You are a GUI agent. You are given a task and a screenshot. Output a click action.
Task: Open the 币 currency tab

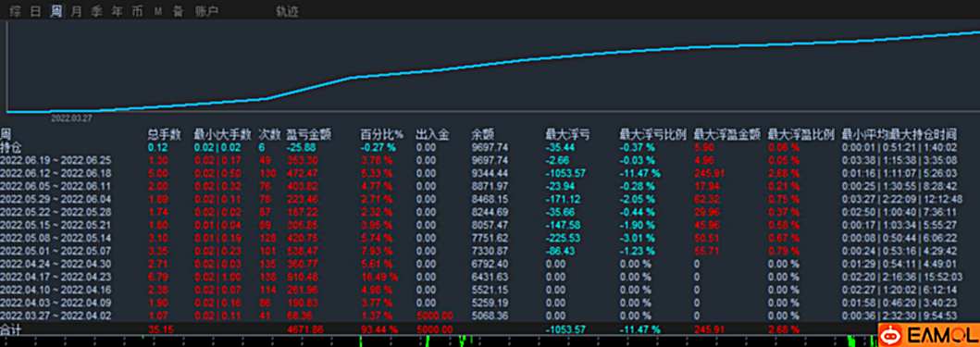[x=137, y=11]
